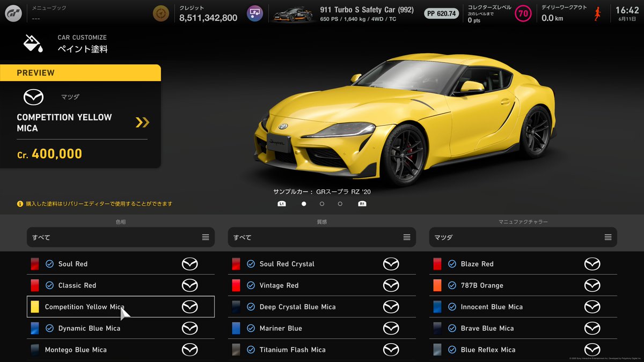Viewport: 644px width, 362px height.
Task: Click the L1 previous sample car button
Action: 282,204
